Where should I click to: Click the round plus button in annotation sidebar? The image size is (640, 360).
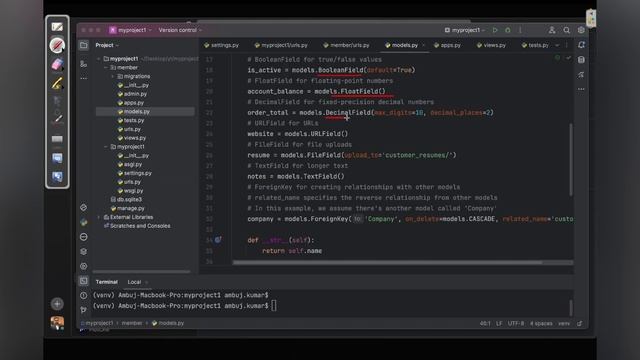[57, 304]
